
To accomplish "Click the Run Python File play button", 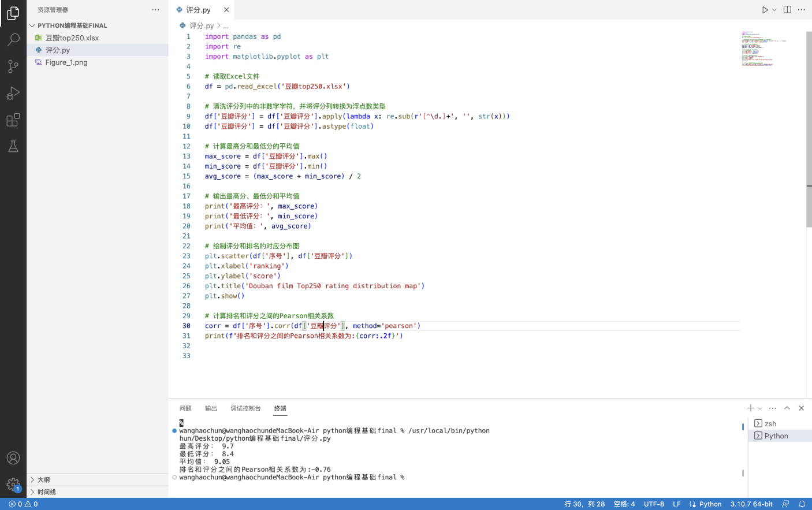I will [x=765, y=10].
